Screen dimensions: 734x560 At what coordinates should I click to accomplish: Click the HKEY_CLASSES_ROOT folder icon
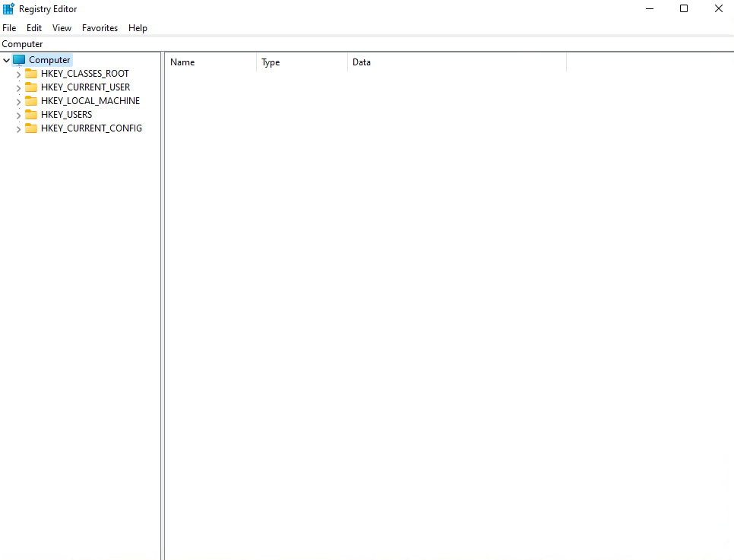pyautogui.click(x=31, y=74)
